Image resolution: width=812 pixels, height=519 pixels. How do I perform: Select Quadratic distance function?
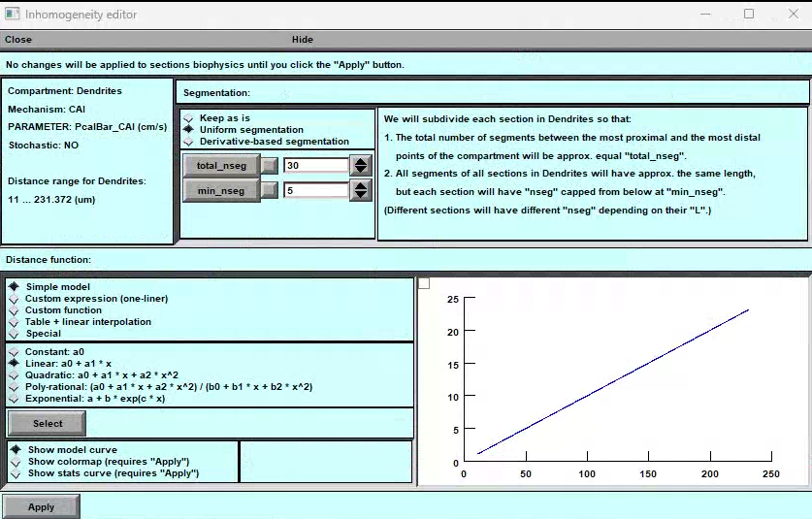(14, 374)
